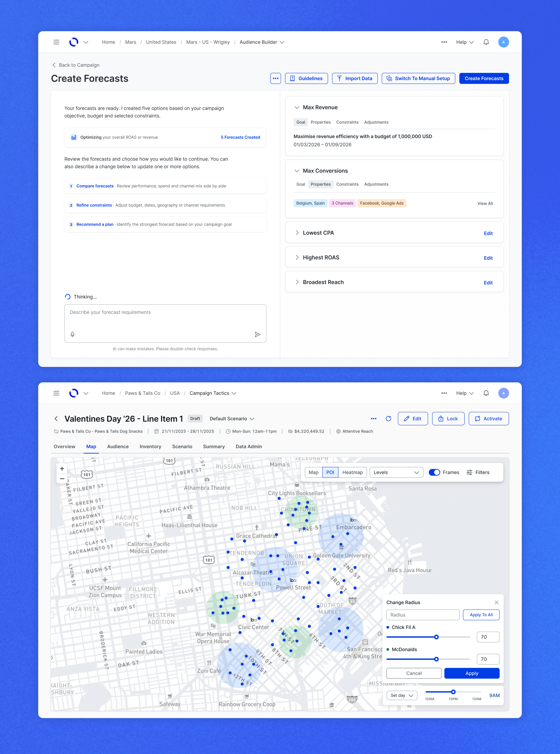Image resolution: width=560 pixels, height=754 pixels.
Task: Click notification bell in Campaign Tactics window
Action: [x=486, y=393]
